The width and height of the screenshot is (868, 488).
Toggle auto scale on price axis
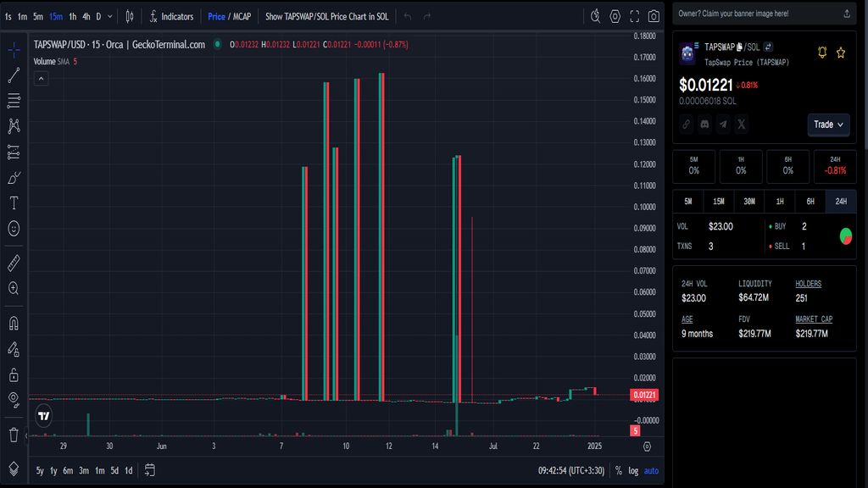pos(651,470)
